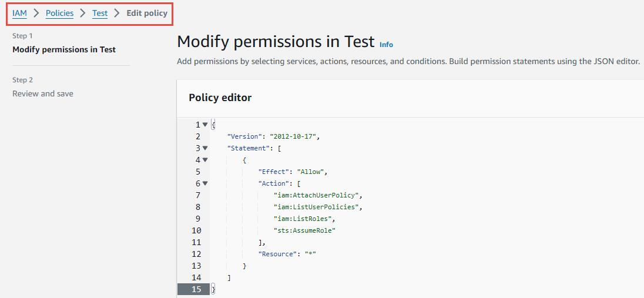Click line number 10 in the gutter
This screenshot has width=644, height=298.
tap(196, 230)
